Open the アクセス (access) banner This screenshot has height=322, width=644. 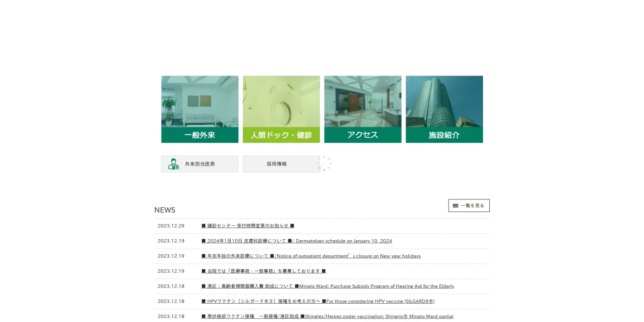pos(363,135)
